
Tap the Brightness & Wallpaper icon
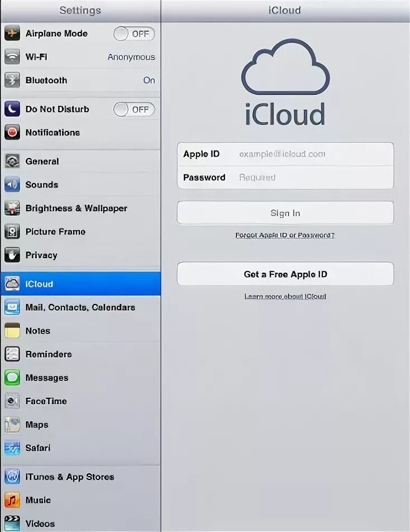(12, 208)
